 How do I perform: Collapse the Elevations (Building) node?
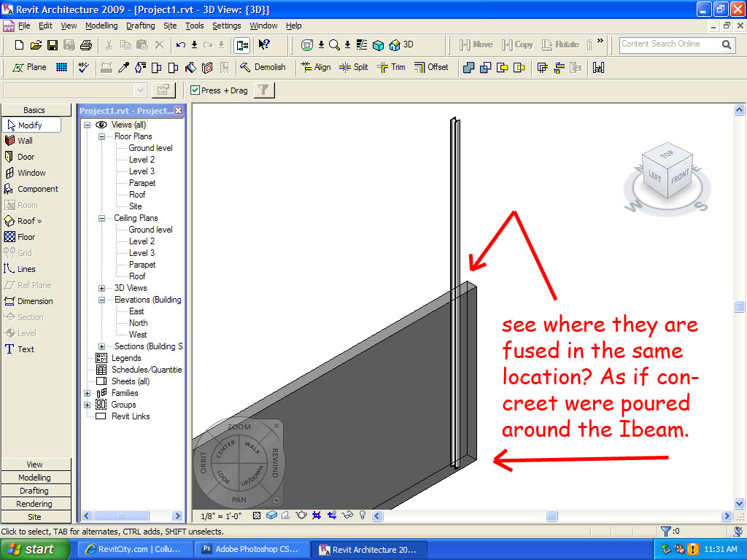(x=101, y=300)
